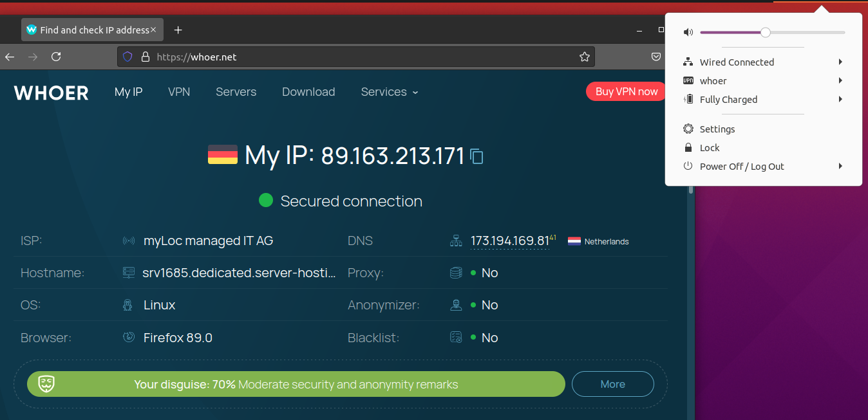The image size is (868, 420).
Task: Reload the page
Action: point(56,57)
